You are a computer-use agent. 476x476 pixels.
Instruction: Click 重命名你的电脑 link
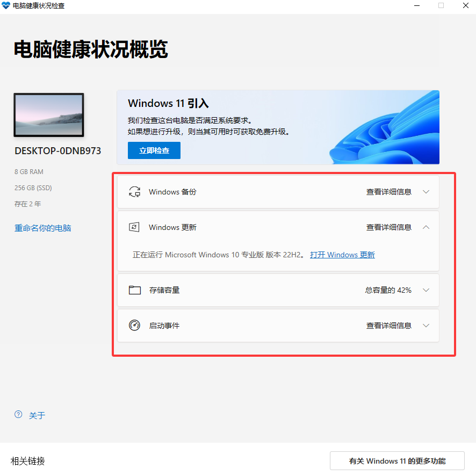(x=43, y=228)
